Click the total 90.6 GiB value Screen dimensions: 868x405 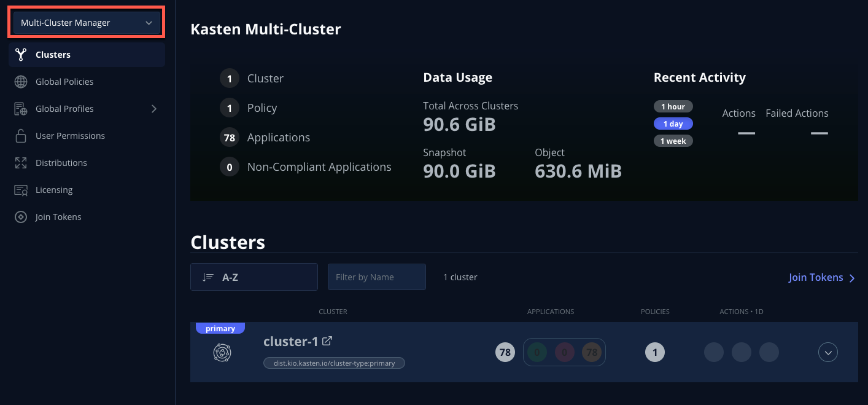pyautogui.click(x=459, y=125)
